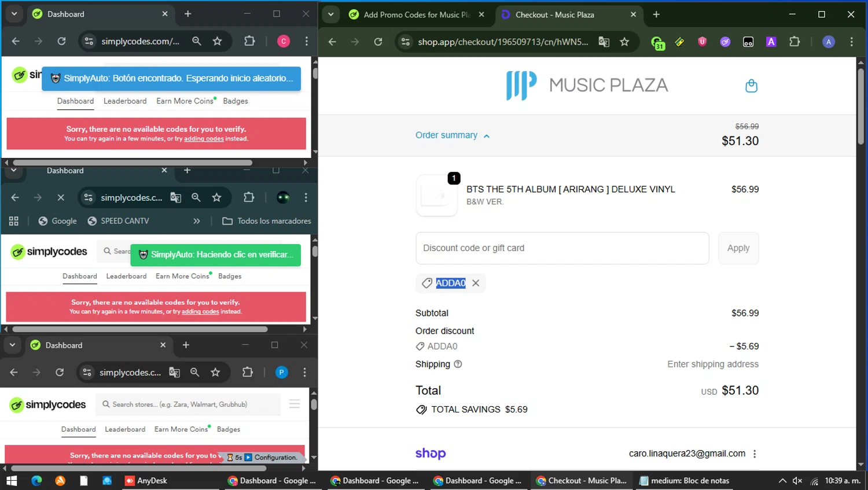Open the Music Plaza shopping bag icon
The image size is (868, 490).
click(x=751, y=86)
